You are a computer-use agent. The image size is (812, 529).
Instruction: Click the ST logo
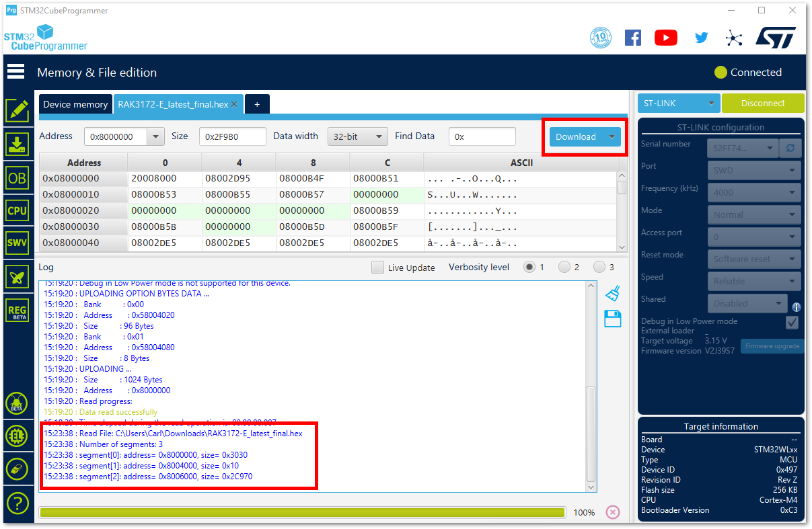(776, 38)
